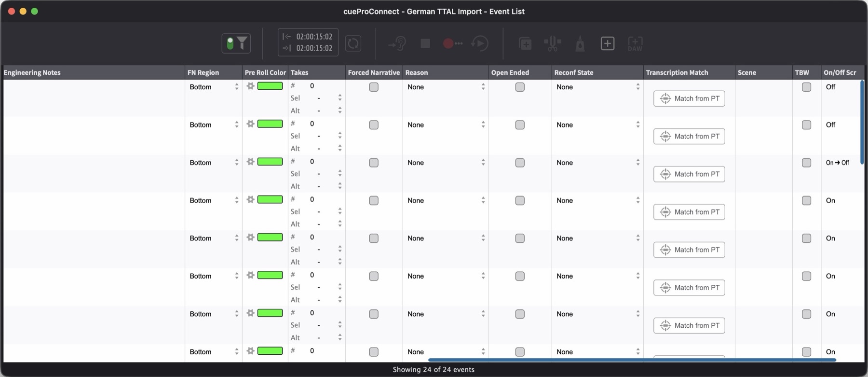This screenshot has width=868, height=377.
Task: Click the square stop button
Action: 425,43
